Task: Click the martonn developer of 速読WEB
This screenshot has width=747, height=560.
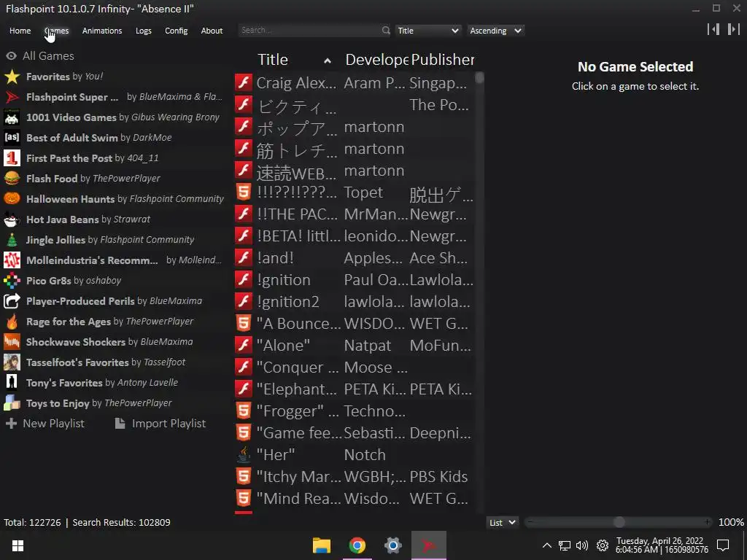Action: point(374,171)
